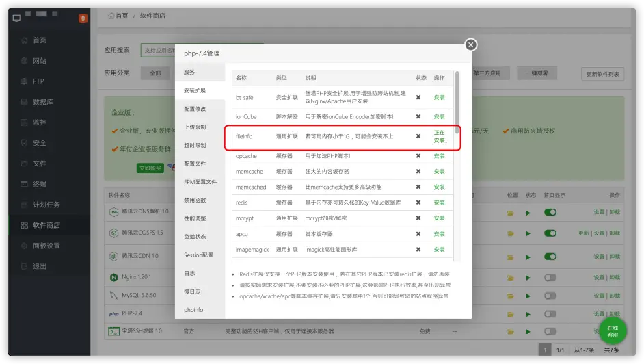Open 计划任务 in sidebar
644x364 pixels.
click(x=46, y=205)
